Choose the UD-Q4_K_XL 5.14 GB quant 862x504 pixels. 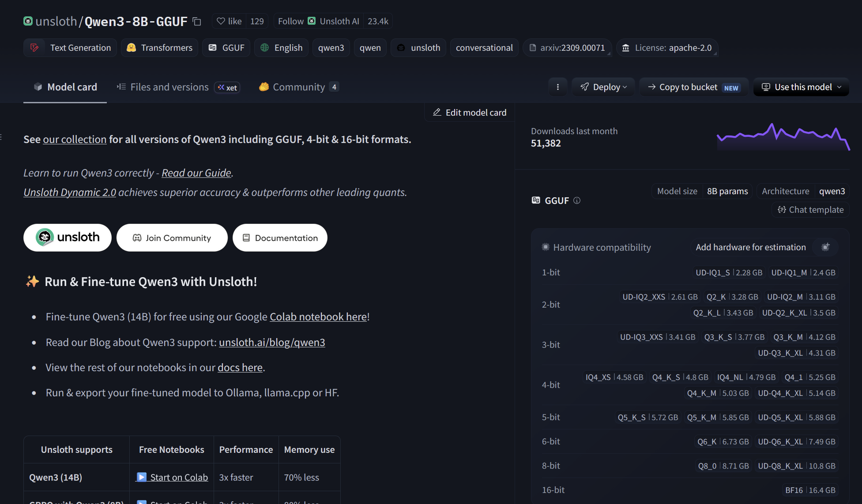tap(797, 393)
